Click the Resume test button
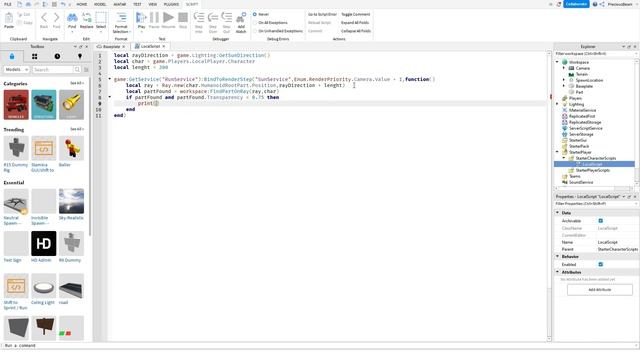This screenshot has height=360, width=640. (x=168, y=18)
